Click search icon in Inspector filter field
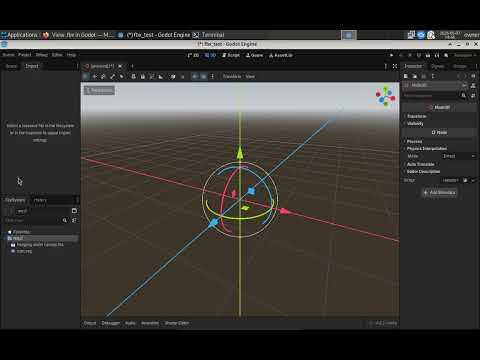 tap(464, 95)
